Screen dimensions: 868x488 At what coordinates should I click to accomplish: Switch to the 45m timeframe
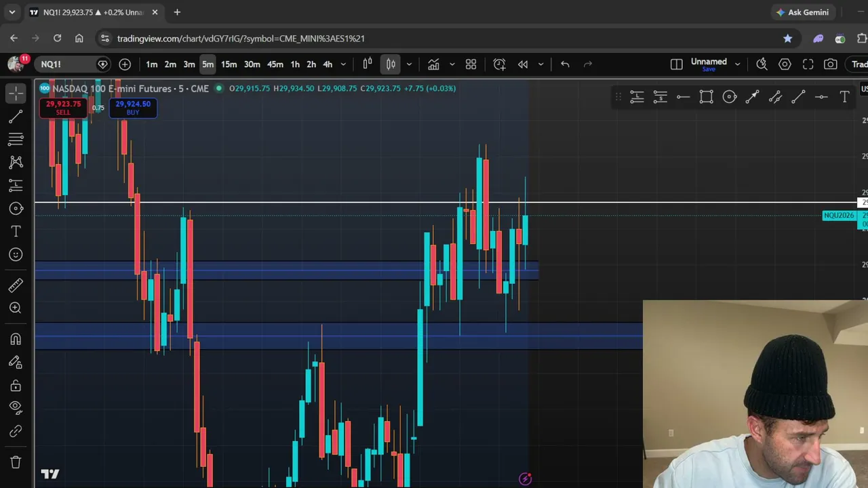(x=275, y=64)
